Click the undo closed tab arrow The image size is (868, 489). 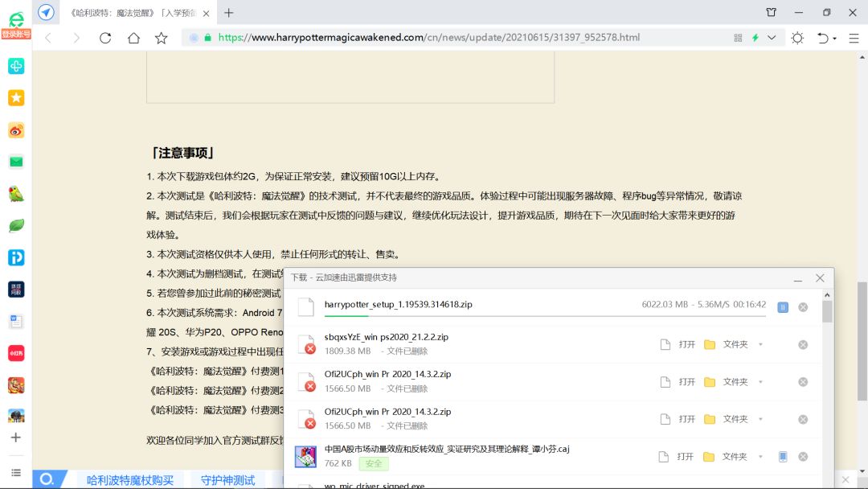[823, 38]
